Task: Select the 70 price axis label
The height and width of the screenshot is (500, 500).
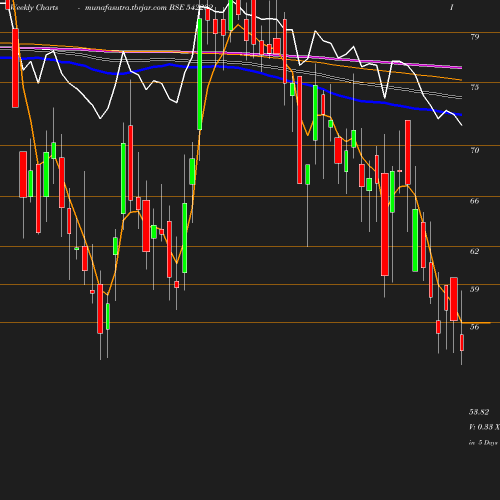Action: pyautogui.click(x=475, y=150)
